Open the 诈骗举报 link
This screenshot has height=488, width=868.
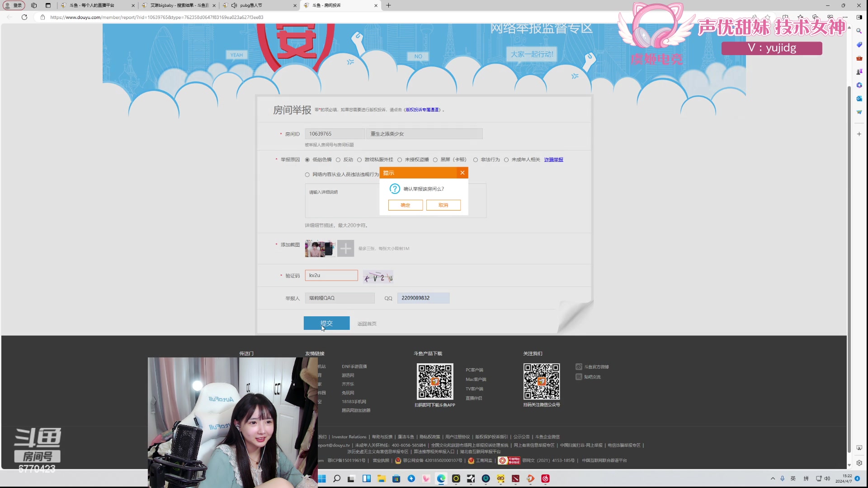click(553, 160)
